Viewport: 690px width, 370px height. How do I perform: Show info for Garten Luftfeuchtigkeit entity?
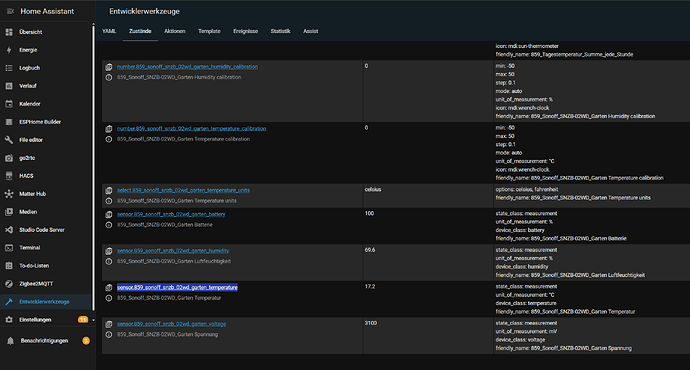(109, 261)
